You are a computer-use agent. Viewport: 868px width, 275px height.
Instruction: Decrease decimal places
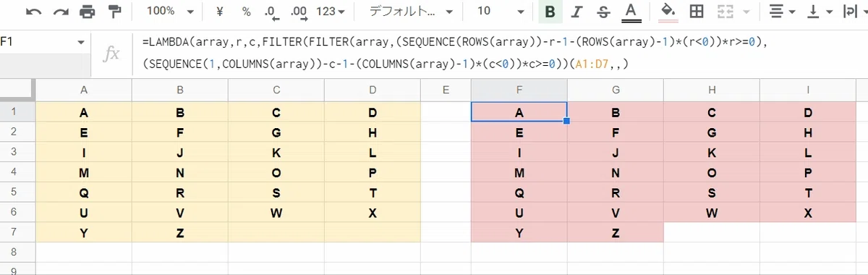271,12
